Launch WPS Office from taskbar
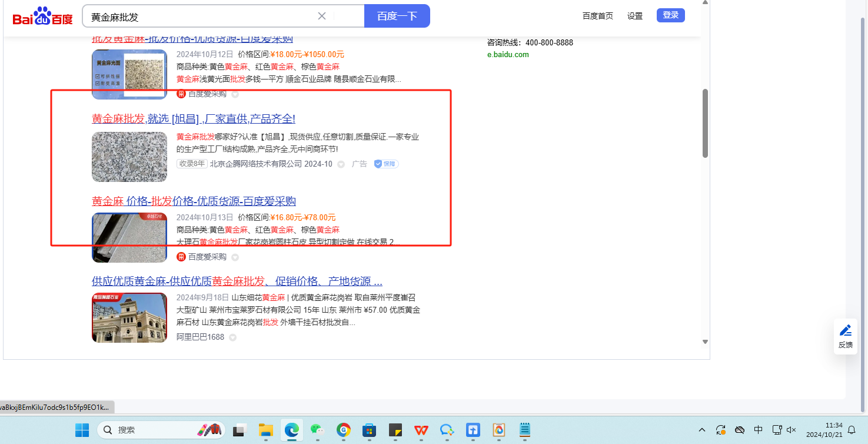The width and height of the screenshot is (868, 444). [x=421, y=430]
